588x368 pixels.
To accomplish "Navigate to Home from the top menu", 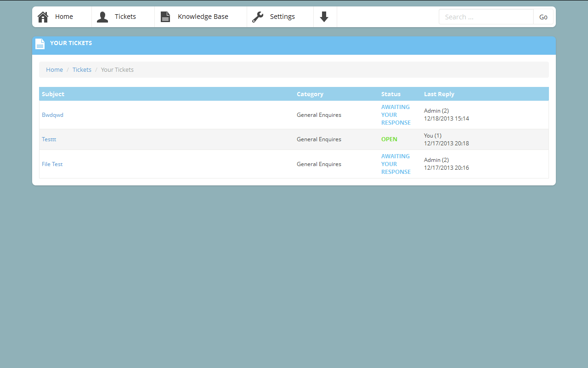I will [64, 16].
